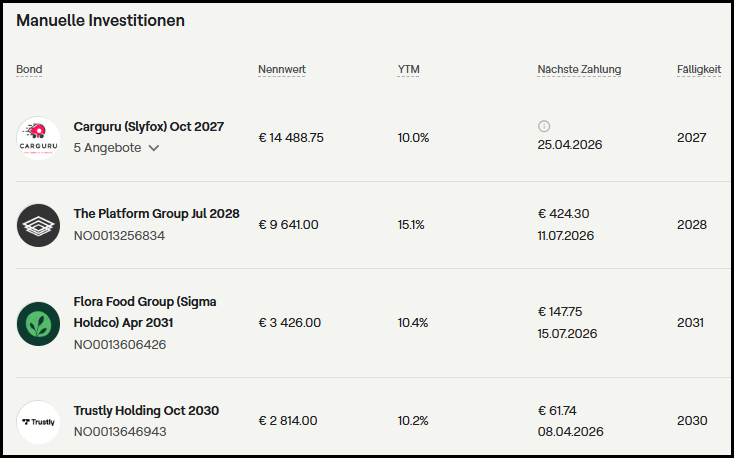Open Trustly Holding Oct 2030 bond
The image size is (734, 458).
click(x=146, y=410)
